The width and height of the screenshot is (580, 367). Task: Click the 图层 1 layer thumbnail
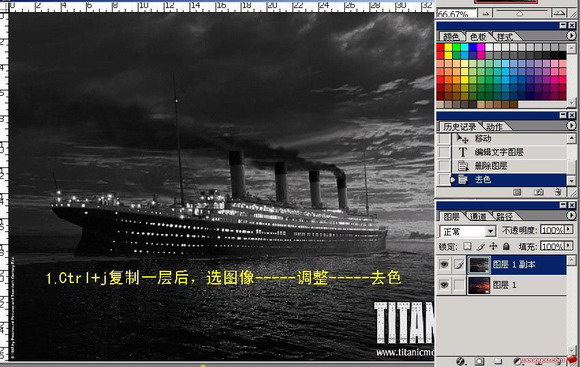pos(479,285)
